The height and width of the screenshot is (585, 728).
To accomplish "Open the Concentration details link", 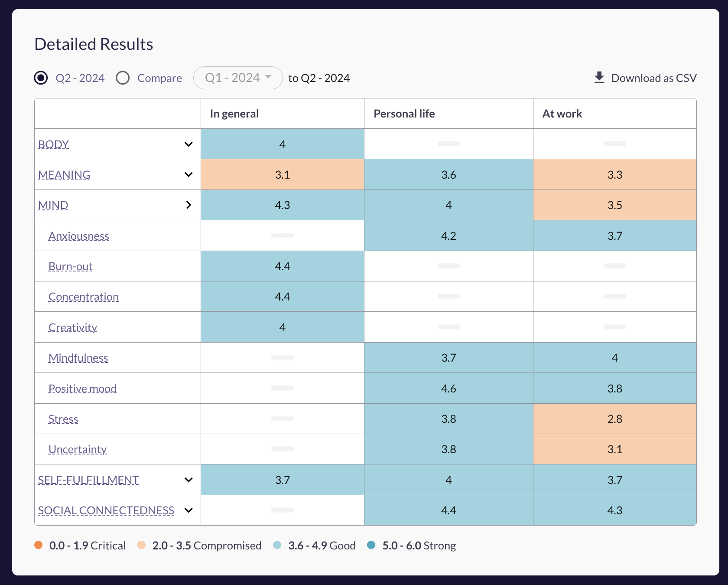I will point(84,297).
